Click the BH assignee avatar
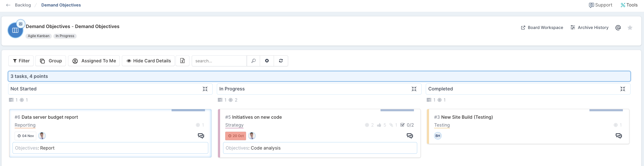The width and height of the screenshot is (644, 166). click(438, 136)
